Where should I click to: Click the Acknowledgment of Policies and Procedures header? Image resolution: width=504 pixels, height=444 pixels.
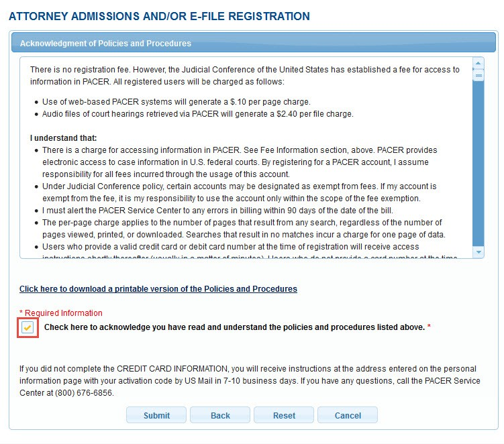105,44
